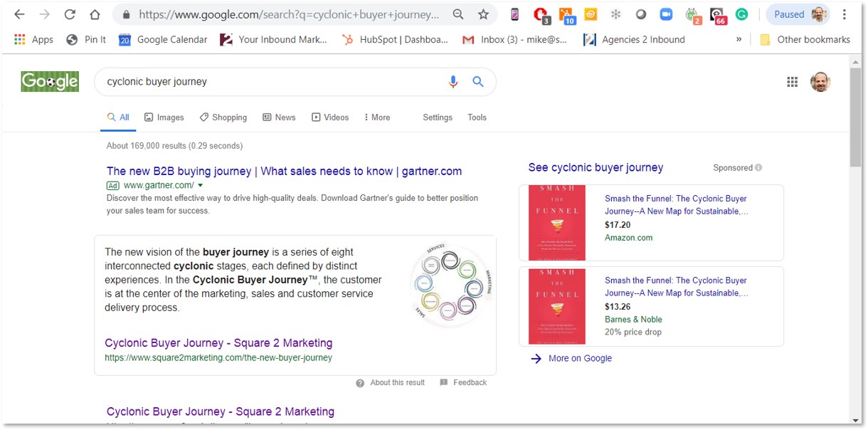
Task: Open the Gartner B2B buying journey ad
Action: pyautogui.click(x=284, y=171)
